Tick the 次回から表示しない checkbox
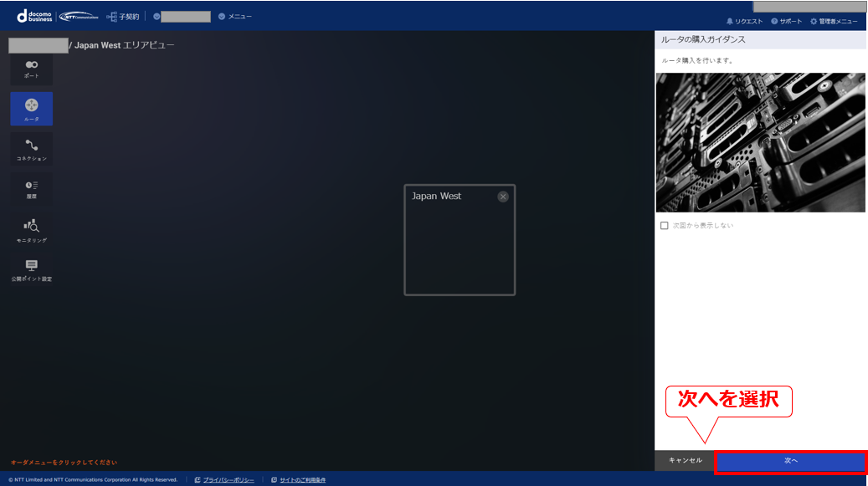868x486 pixels. [665, 226]
